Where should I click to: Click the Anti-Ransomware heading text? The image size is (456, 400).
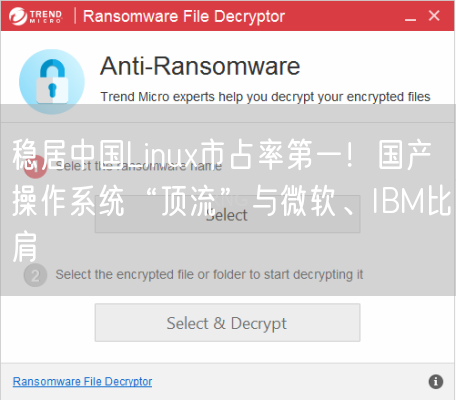pos(200,66)
